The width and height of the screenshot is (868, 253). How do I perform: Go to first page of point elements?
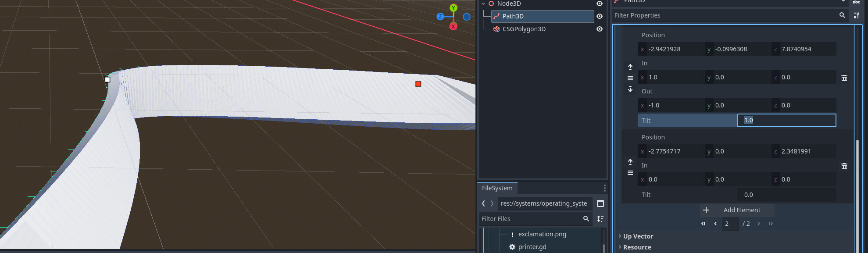[x=703, y=224]
